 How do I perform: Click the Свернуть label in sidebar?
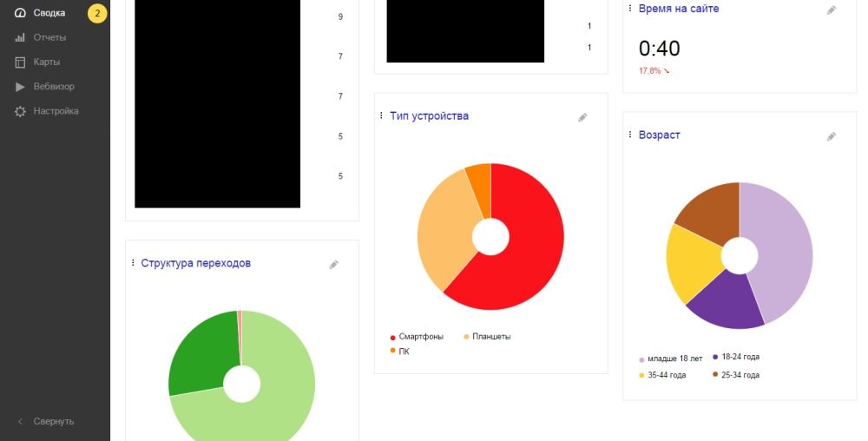(x=54, y=421)
